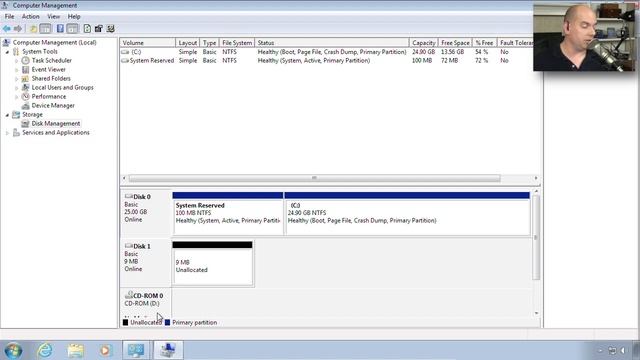Select the Computer Management (Local) root node
Screen dimensions: 640x360
pos(54,42)
